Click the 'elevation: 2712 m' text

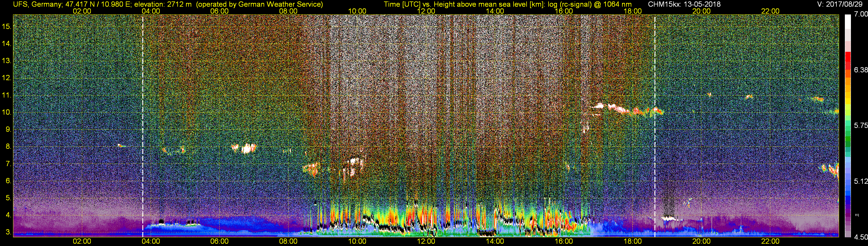163,4
